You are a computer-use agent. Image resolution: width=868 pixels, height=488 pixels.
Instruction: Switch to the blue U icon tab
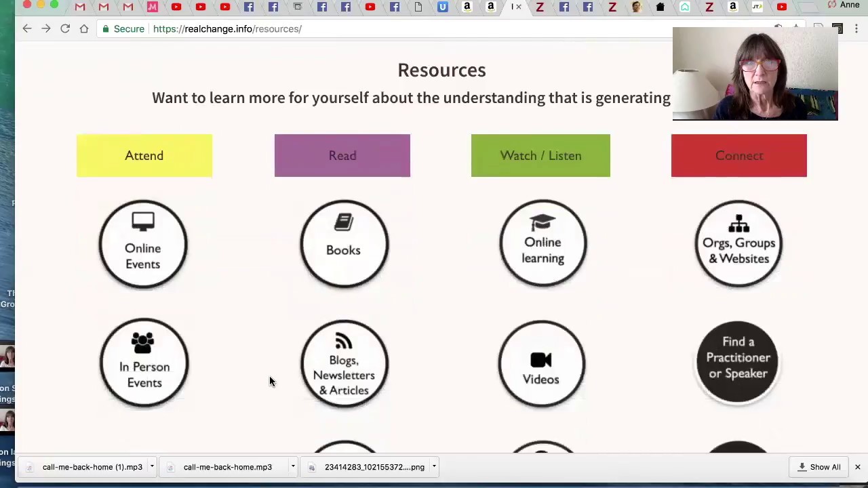443,7
